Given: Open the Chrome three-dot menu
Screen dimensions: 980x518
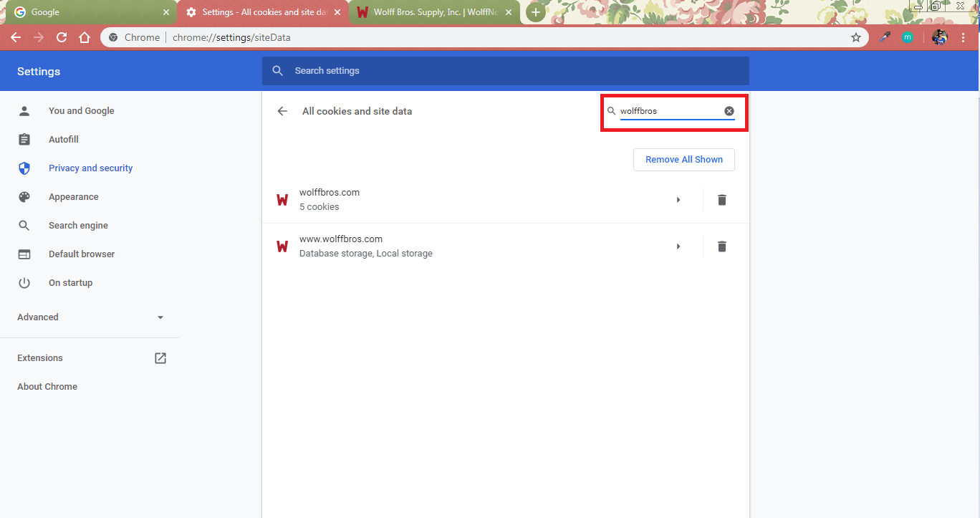Looking at the screenshot, I should pos(964,37).
